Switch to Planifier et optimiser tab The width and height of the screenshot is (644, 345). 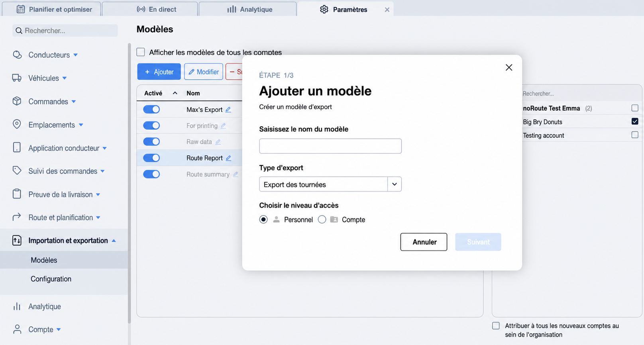(52, 9)
